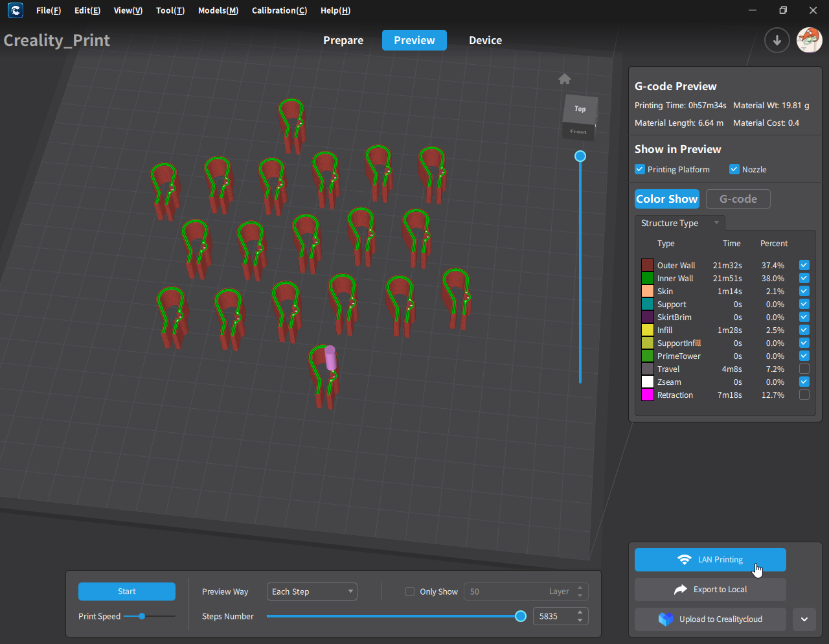Screen dimensions: 829x644
Task: Click the Skin color swatch
Action: pyautogui.click(x=648, y=291)
